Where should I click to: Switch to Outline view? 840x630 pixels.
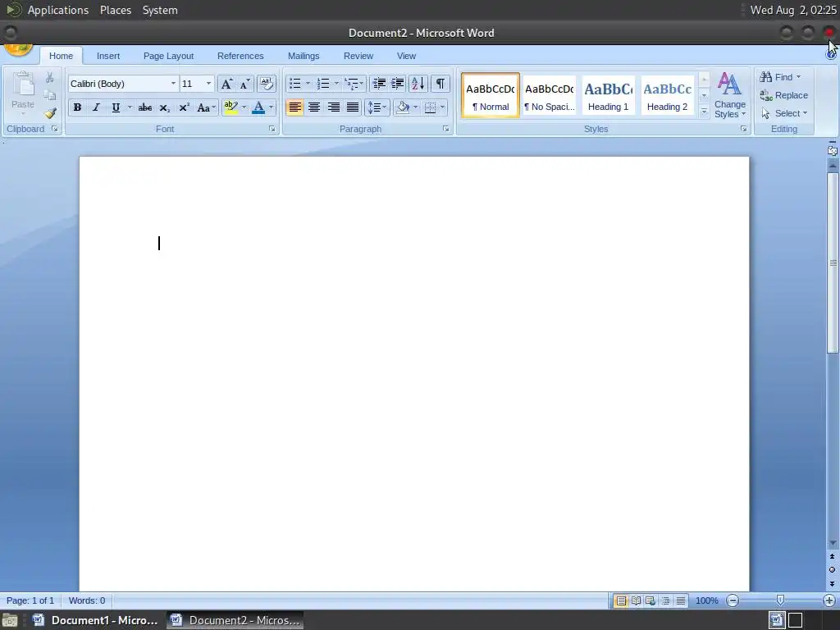pos(665,600)
